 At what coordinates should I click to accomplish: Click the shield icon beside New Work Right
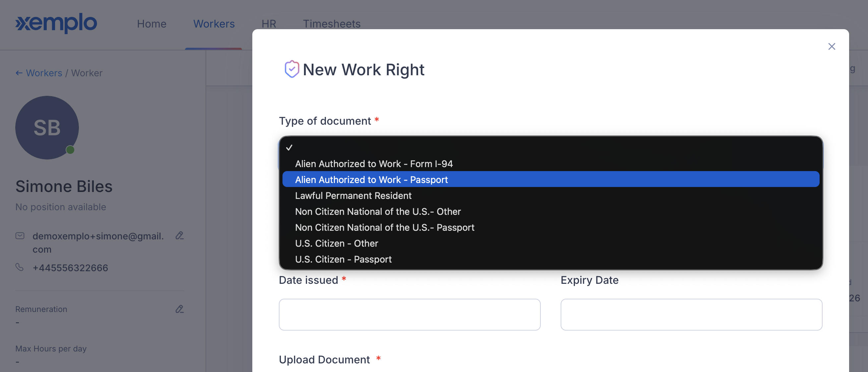(291, 69)
